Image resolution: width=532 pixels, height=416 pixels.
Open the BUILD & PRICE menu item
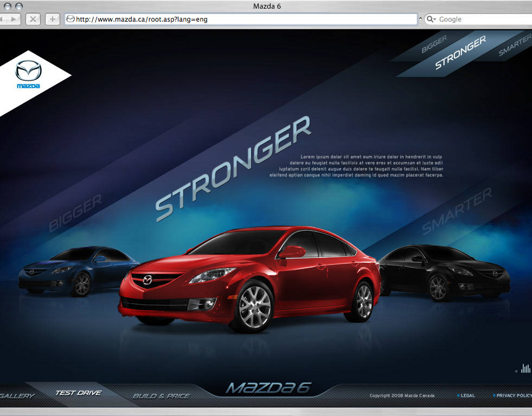click(161, 395)
